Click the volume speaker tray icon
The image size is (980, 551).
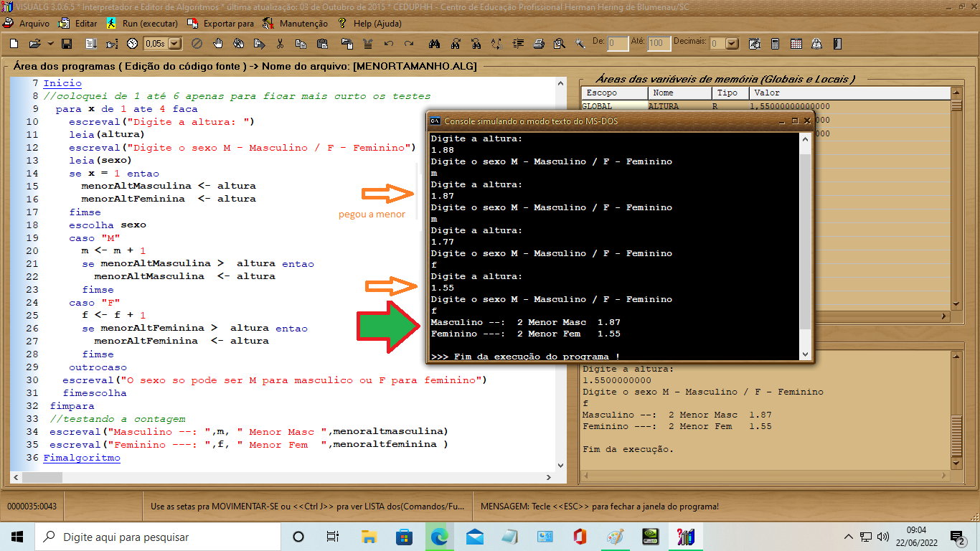tap(883, 537)
